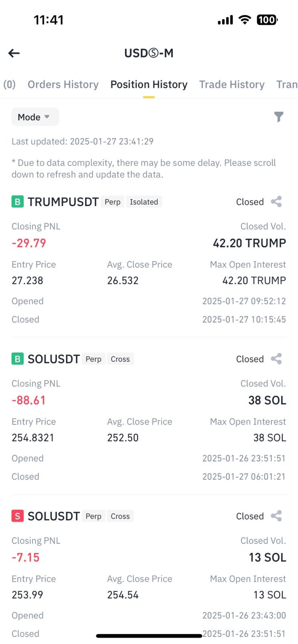Open the SOLUSDT position with -7.15 PNL
This screenshot has height=644, width=298.
click(x=54, y=516)
